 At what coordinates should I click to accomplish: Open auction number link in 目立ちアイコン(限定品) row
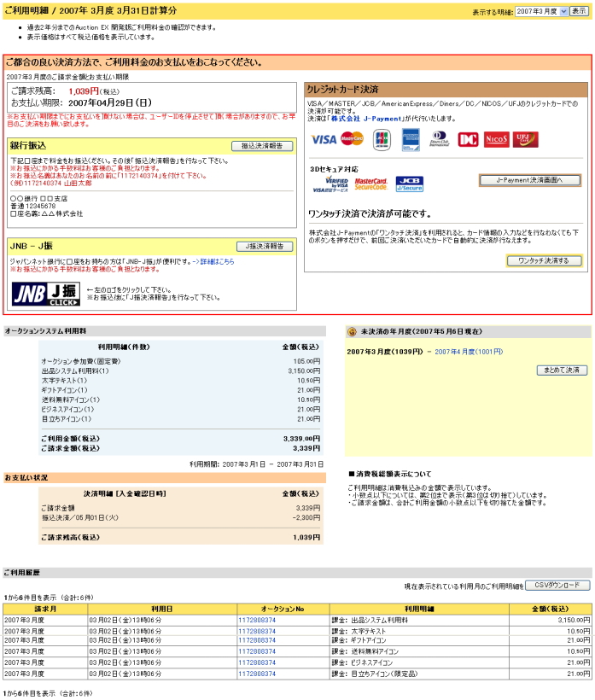coord(257,674)
